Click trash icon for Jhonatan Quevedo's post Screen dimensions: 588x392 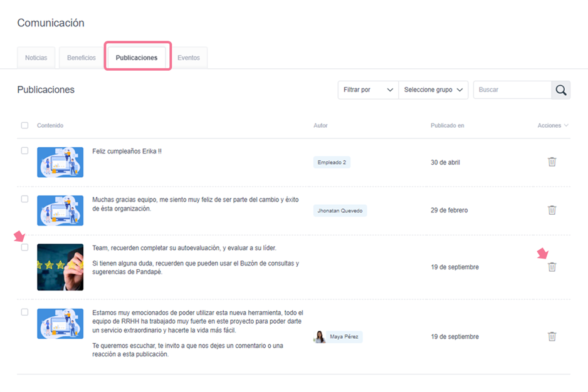(x=552, y=210)
